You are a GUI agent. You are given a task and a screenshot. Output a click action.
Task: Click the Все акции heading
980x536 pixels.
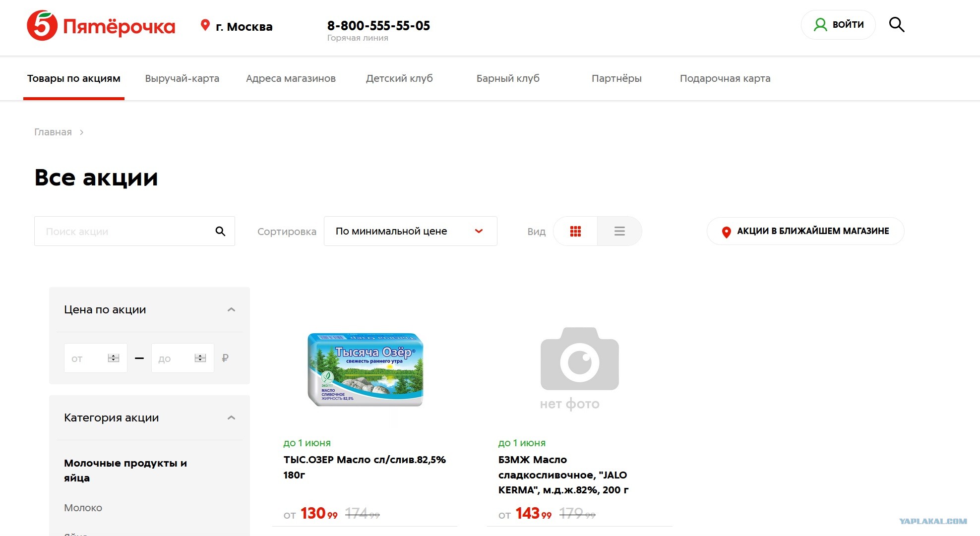(x=96, y=178)
